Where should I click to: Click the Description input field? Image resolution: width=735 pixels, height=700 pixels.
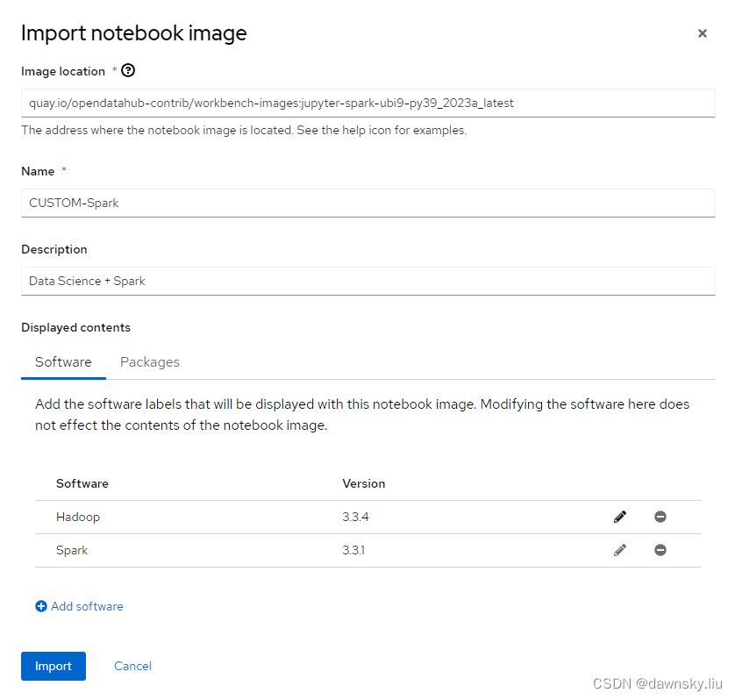367,281
